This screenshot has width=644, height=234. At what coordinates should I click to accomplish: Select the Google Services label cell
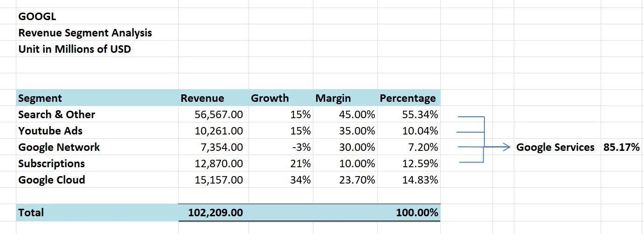tap(557, 147)
